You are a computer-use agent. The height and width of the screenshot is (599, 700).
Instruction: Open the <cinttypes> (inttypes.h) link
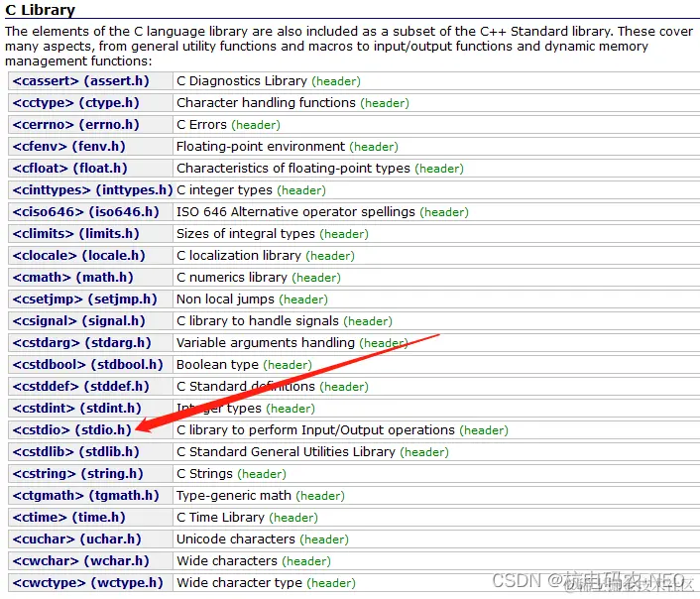coord(92,189)
